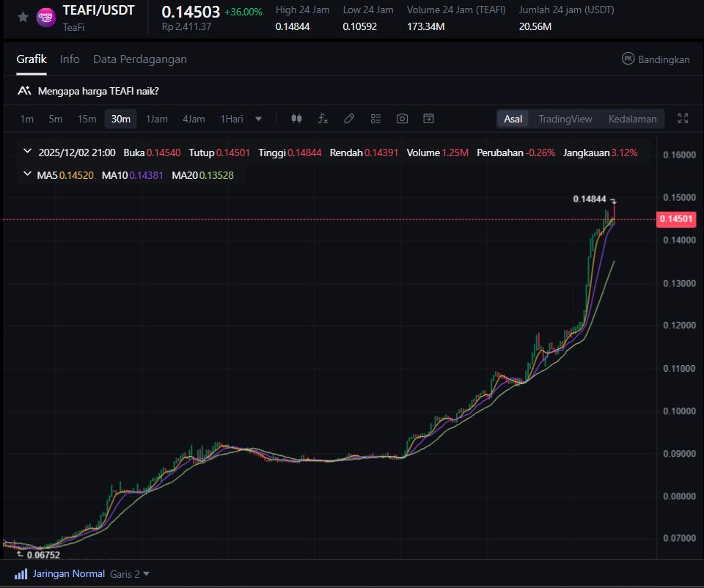This screenshot has width=704, height=588.
Task: Switch chart mode to TradingView
Action: point(565,119)
